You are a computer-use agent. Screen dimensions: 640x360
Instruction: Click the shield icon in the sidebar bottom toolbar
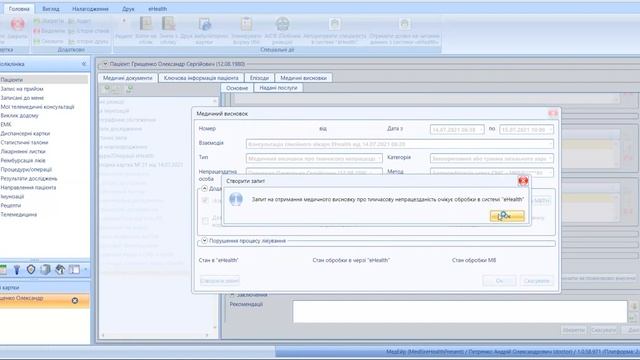coord(31,269)
